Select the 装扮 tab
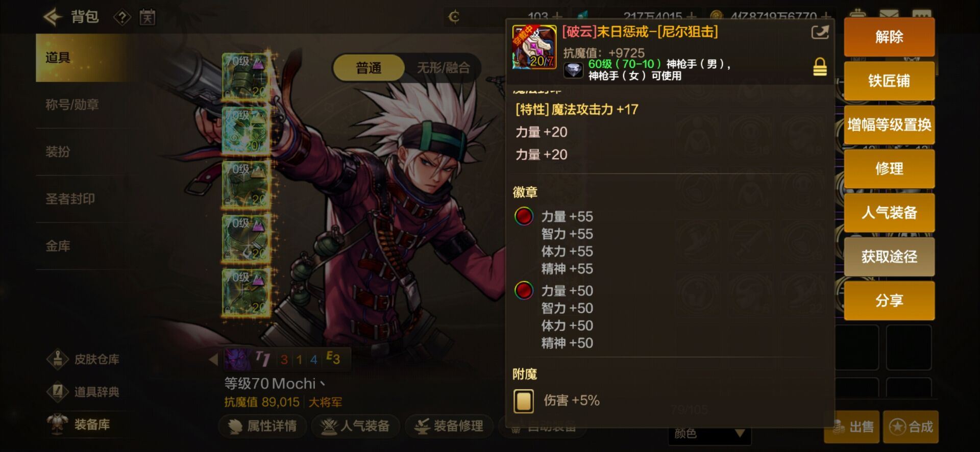Viewport: 980px width, 452px height. (58, 152)
